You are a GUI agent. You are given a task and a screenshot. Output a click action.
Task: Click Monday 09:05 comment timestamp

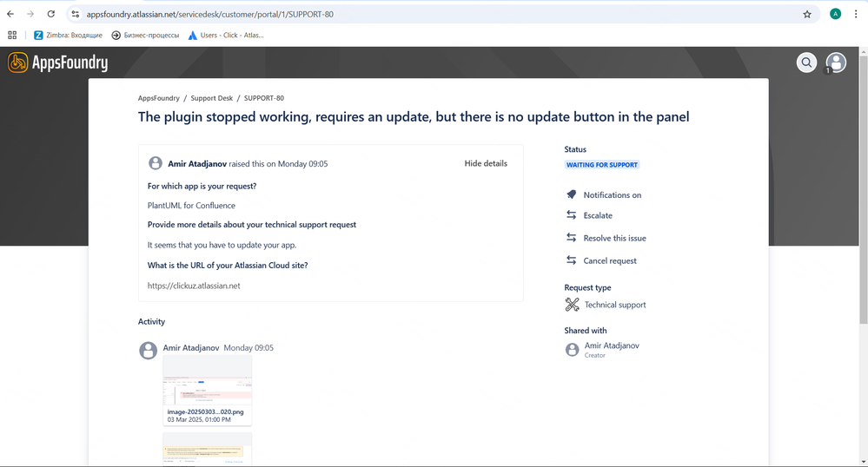(x=248, y=347)
